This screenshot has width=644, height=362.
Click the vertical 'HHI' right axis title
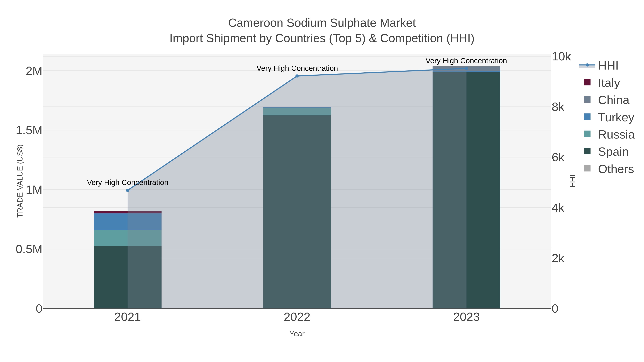click(x=572, y=181)
